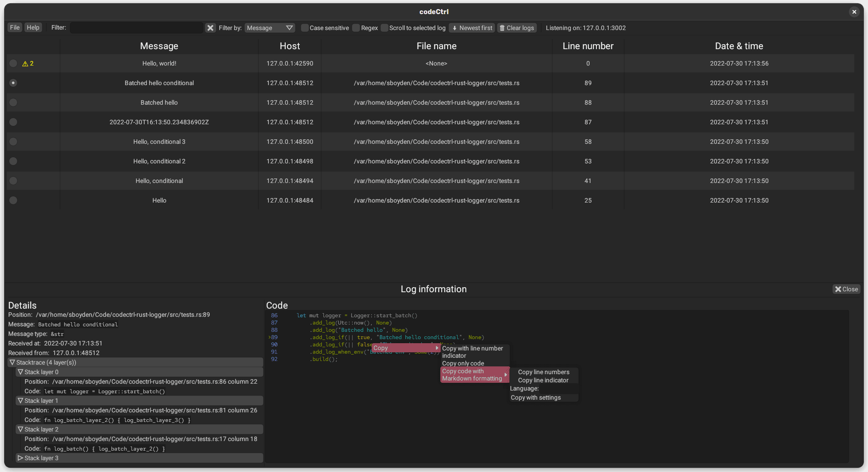The image size is (868, 472).
Task: Enable Case sensitive filtering
Action: (x=304, y=28)
